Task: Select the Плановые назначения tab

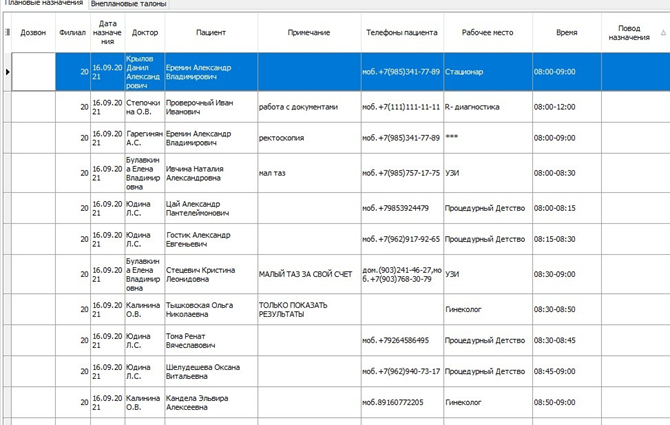Action: coord(44,5)
